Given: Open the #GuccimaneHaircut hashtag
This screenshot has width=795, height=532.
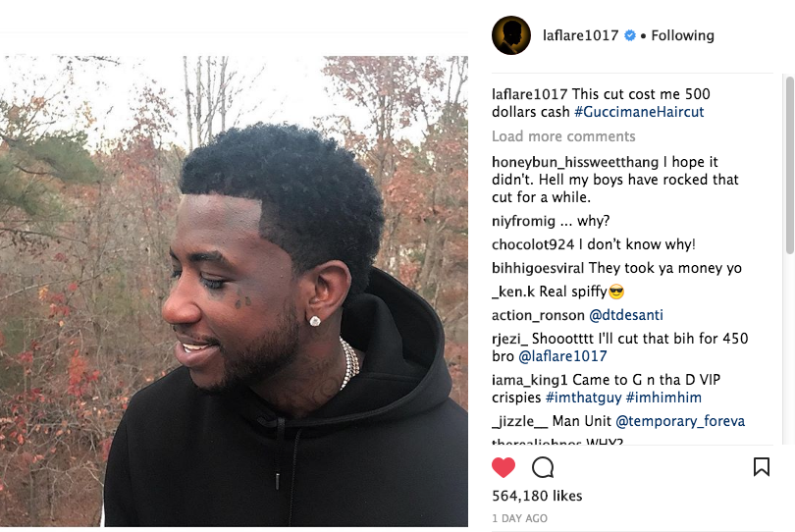Looking at the screenshot, I should (x=639, y=112).
